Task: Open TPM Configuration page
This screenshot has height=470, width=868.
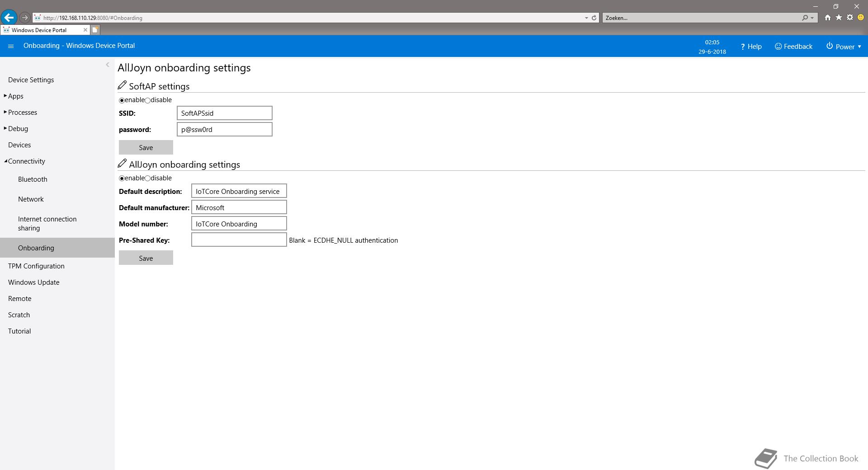Action: (36, 266)
